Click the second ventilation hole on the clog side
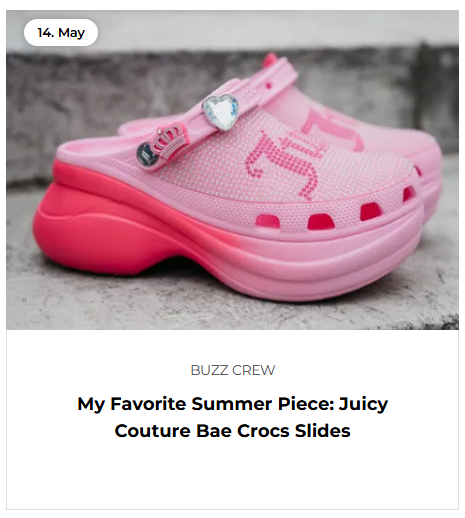This screenshot has width=465, height=518. tap(321, 222)
